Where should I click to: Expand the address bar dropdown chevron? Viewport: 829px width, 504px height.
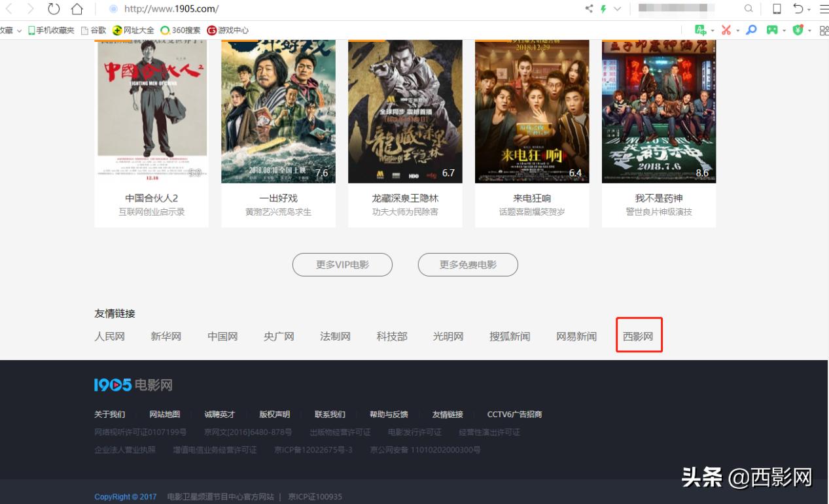click(617, 8)
